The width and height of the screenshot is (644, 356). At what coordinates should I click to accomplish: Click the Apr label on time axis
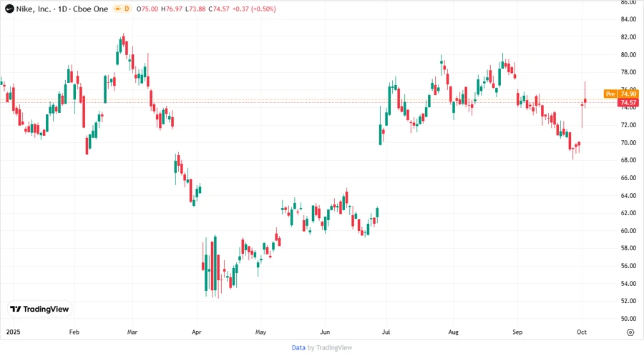[197, 332]
